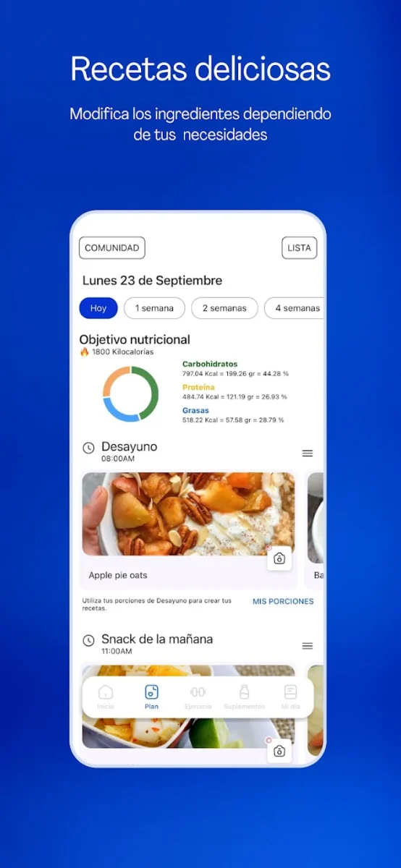
Task: Follow the MIS PORCIONES link
Action: coord(283,601)
